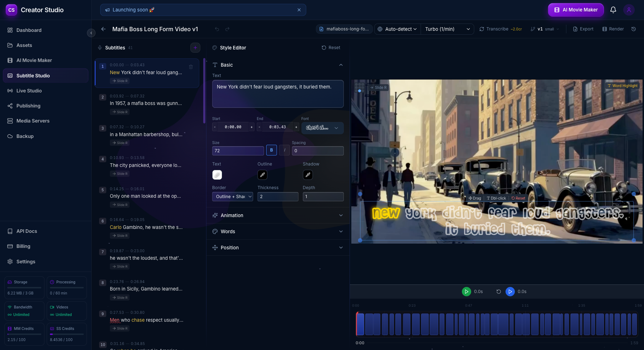The height and width of the screenshot is (350, 644).
Task: Click the add subtitle plus button
Action: click(x=195, y=47)
